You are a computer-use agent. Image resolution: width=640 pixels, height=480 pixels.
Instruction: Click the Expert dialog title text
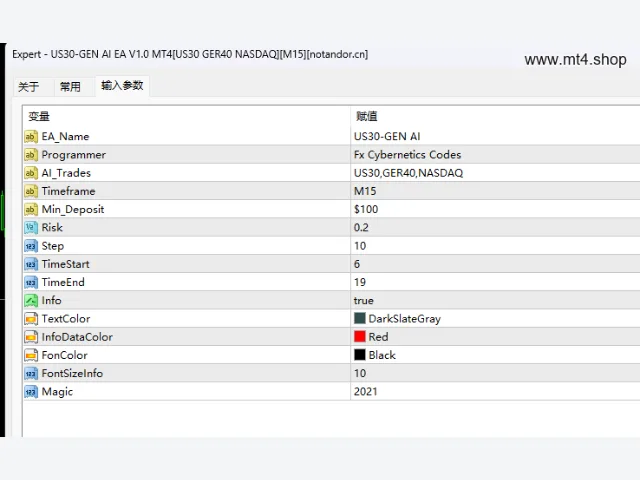190,54
